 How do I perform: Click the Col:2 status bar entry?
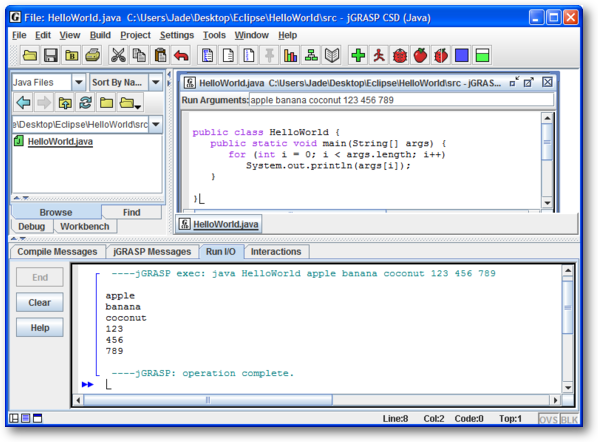click(x=434, y=419)
